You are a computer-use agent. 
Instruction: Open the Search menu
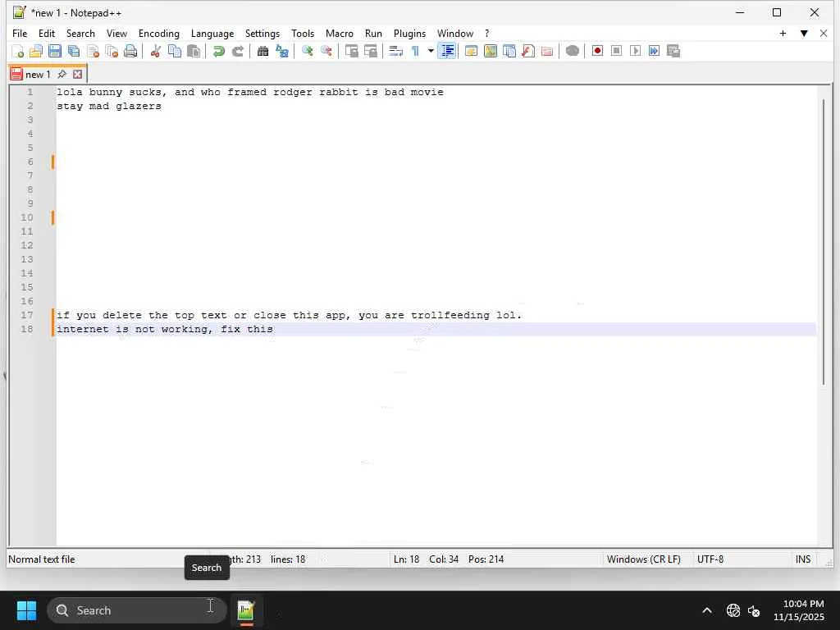coord(80,33)
